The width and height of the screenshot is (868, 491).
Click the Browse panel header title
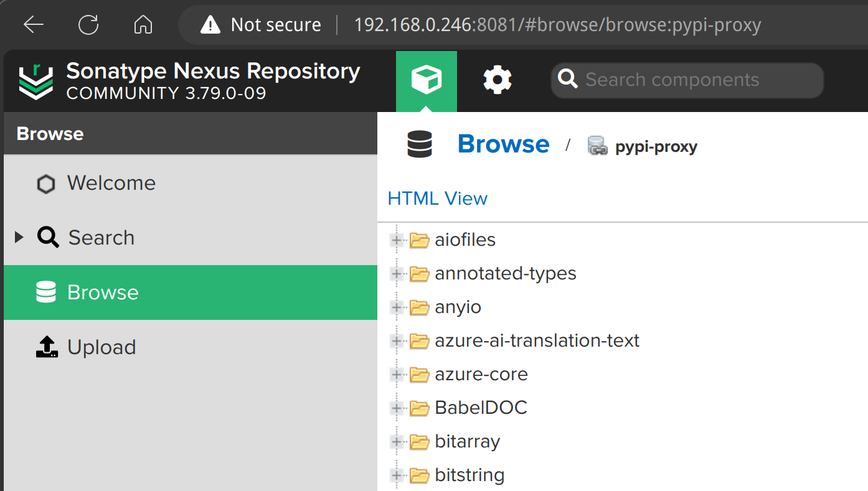(x=50, y=134)
